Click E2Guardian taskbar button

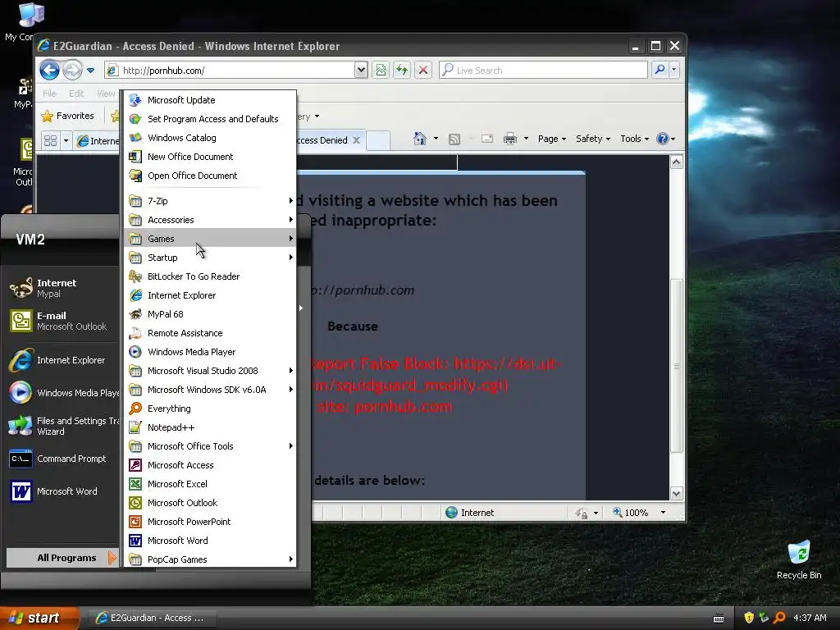click(152, 618)
